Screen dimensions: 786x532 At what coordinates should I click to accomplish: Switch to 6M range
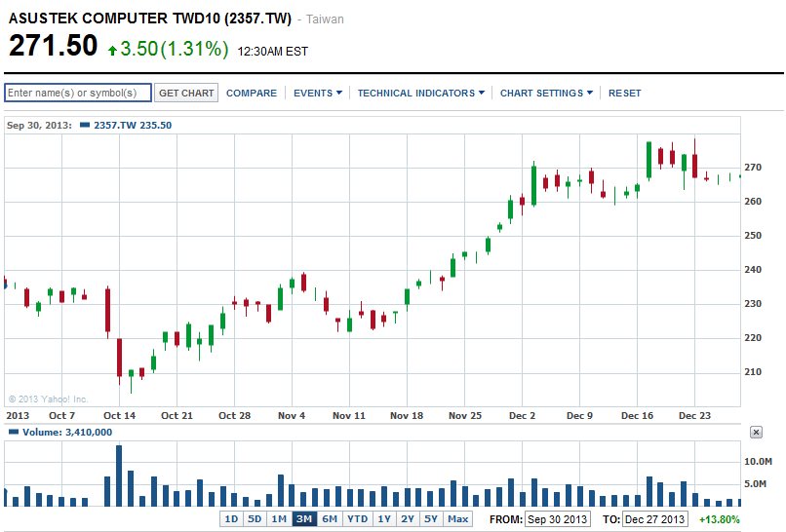[330, 519]
